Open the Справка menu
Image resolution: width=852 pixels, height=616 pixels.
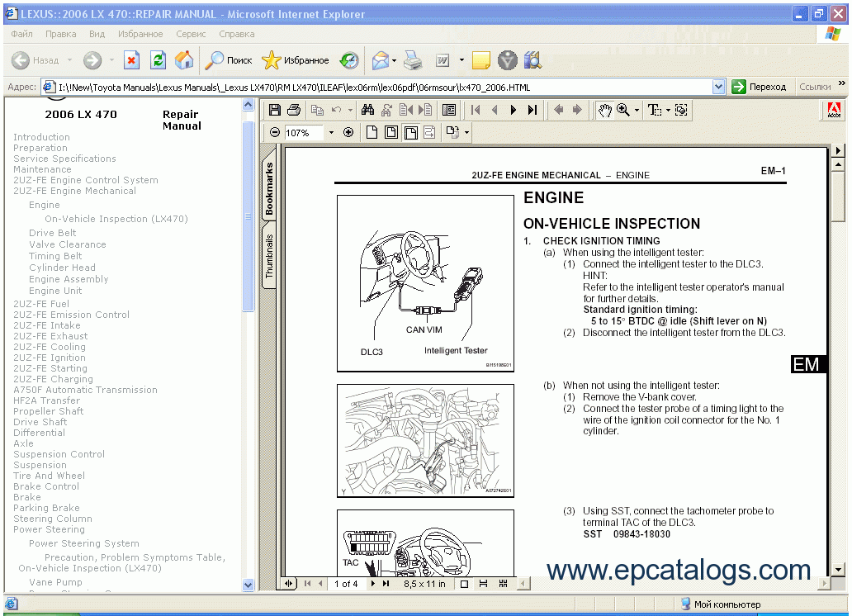(x=237, y=34)
